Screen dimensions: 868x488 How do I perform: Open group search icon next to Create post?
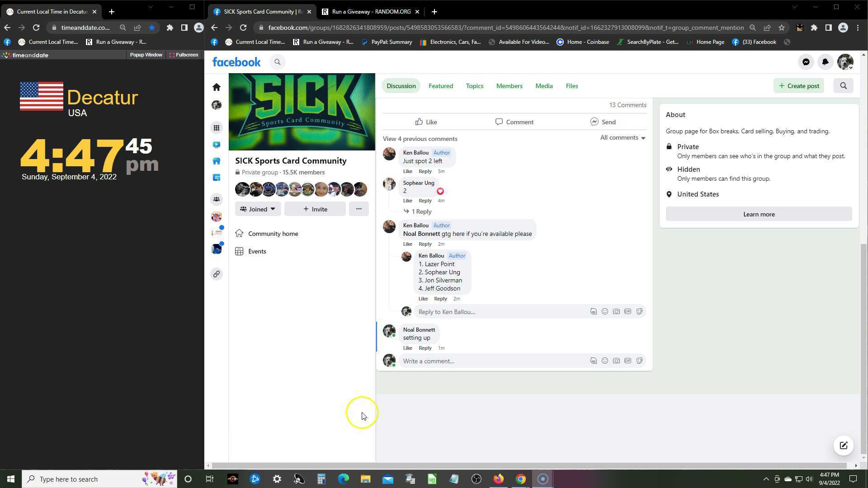pos(843,86)
